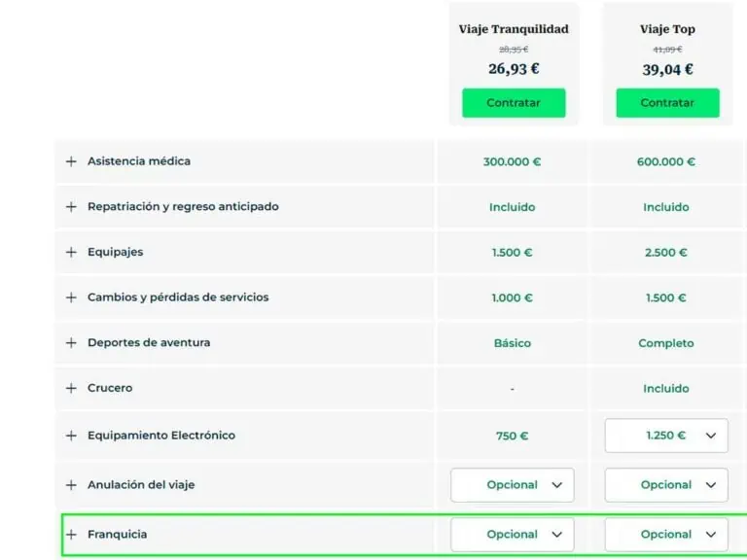Open Anulación del viaje dropdown for Top
The height and width of the screenshot is (560, 747).
(666, 485)
